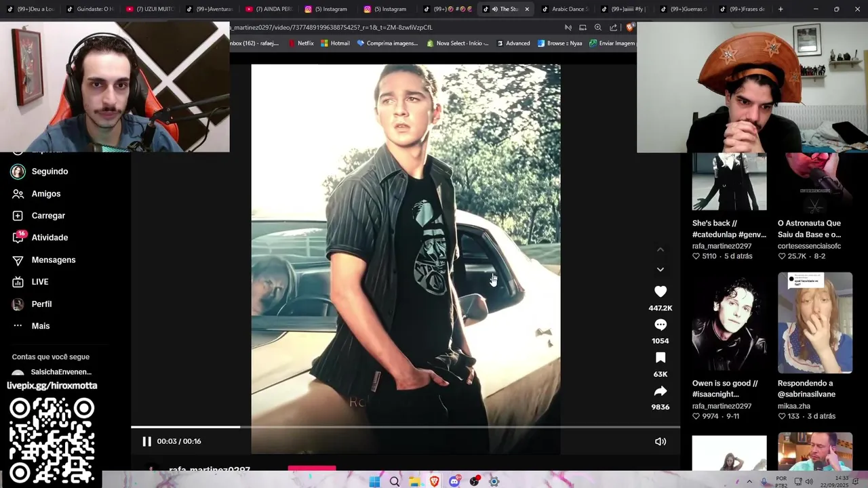Seek along the video progress bar
868x488 pixels.
click(406, 427)
